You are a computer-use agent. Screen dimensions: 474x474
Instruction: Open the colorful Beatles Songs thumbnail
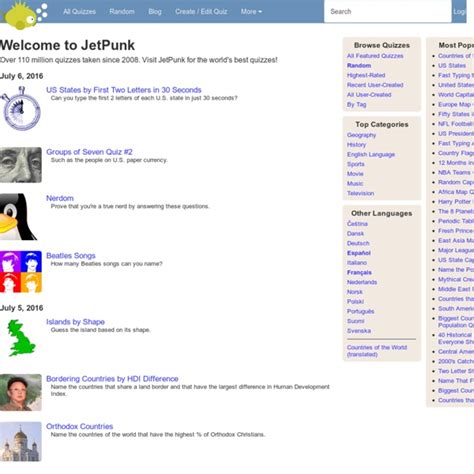click(x=21, y=272)
